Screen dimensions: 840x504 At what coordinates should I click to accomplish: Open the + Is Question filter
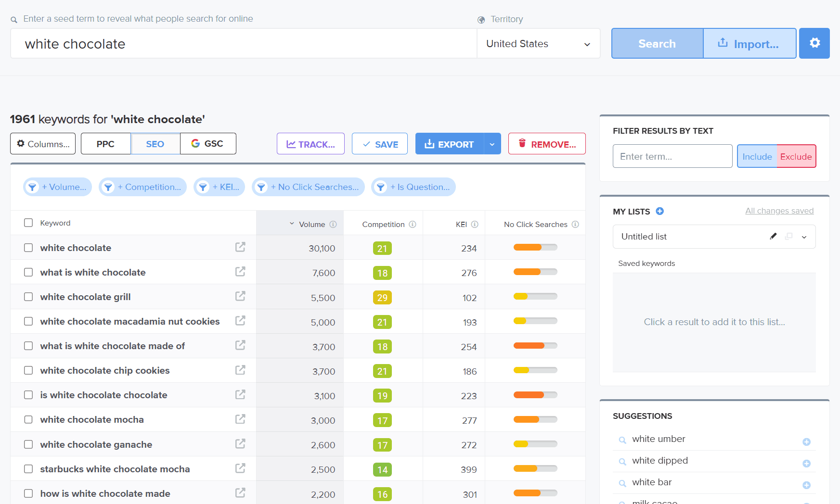[414, 187]
